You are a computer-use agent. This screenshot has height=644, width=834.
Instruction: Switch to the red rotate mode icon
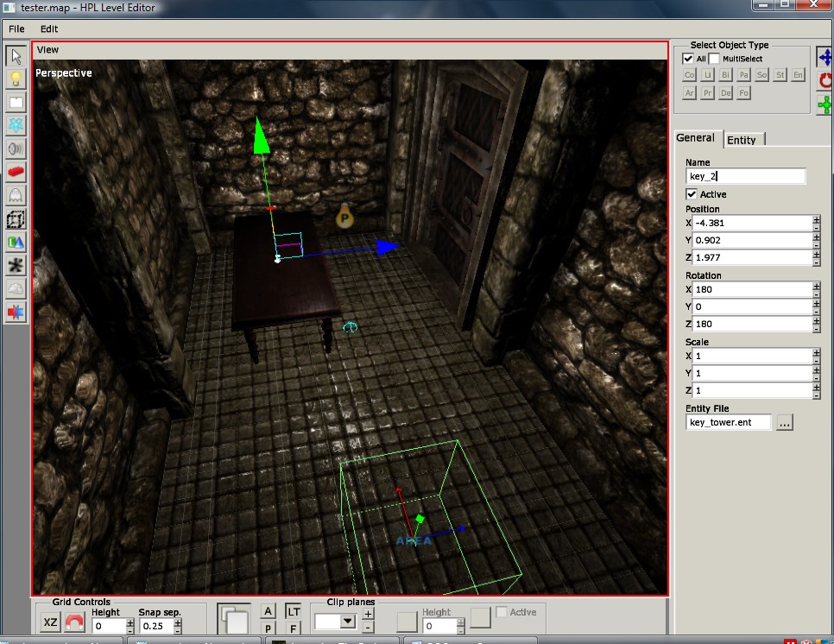tap(825, 80)
